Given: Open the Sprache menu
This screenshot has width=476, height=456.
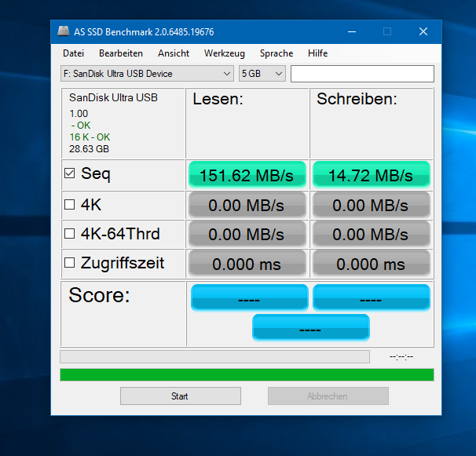Looking at the screenshot, I should coord(276,53).
